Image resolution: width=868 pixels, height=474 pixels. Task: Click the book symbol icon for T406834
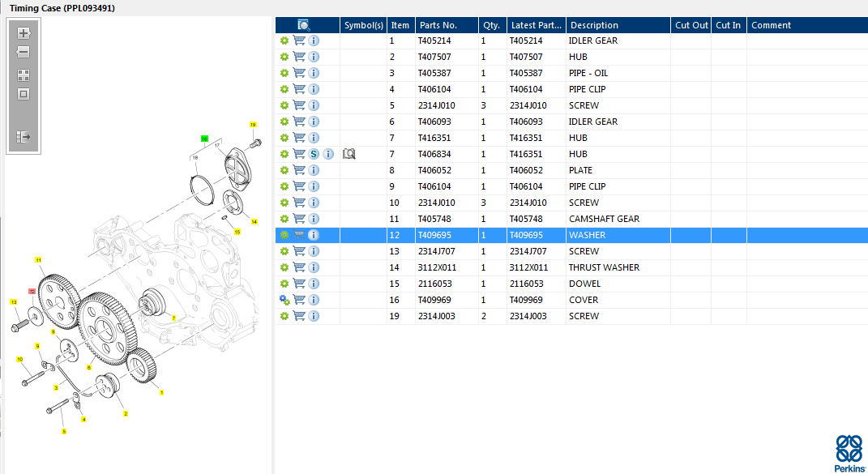click(348, 154)
